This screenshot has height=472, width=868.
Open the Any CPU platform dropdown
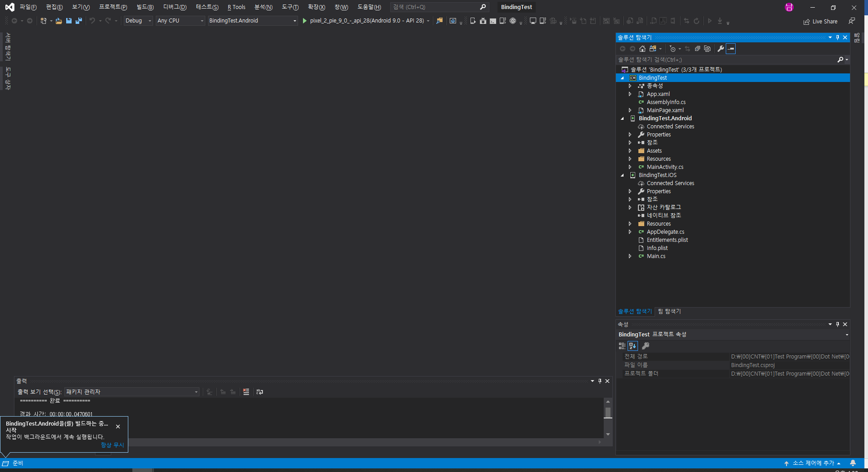(181, 21)
